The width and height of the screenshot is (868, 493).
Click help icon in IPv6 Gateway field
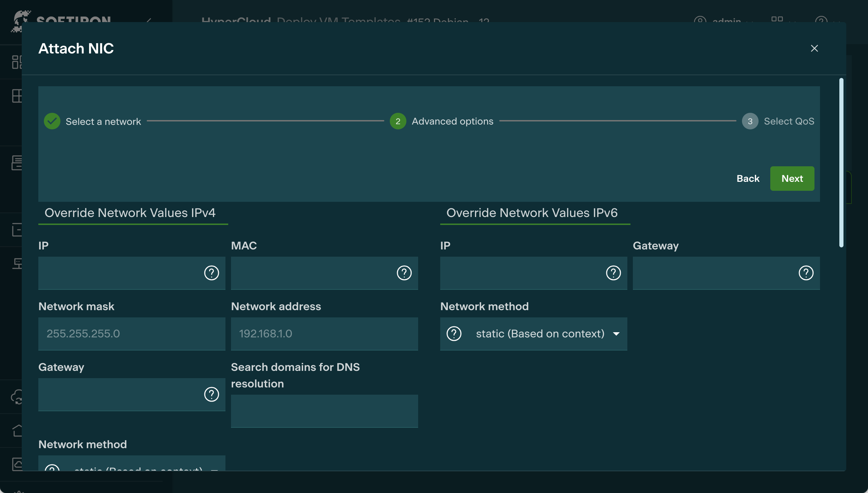pos(806,273)
